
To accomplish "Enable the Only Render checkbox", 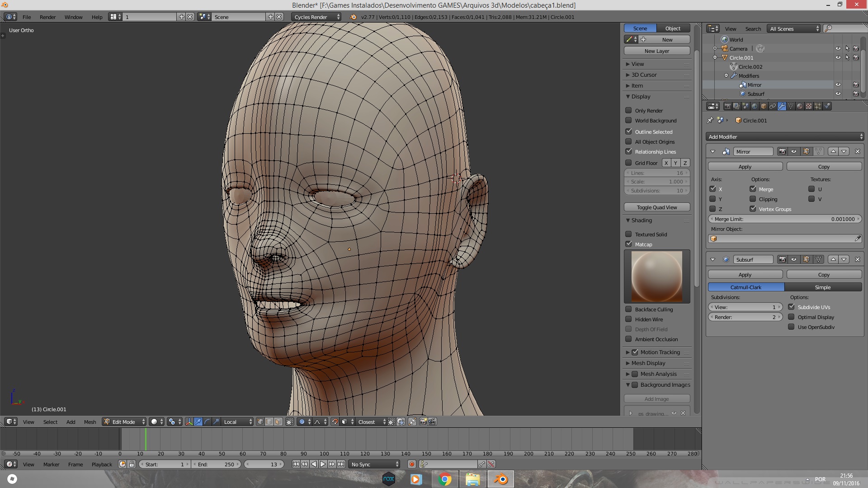I will (628, 110).
